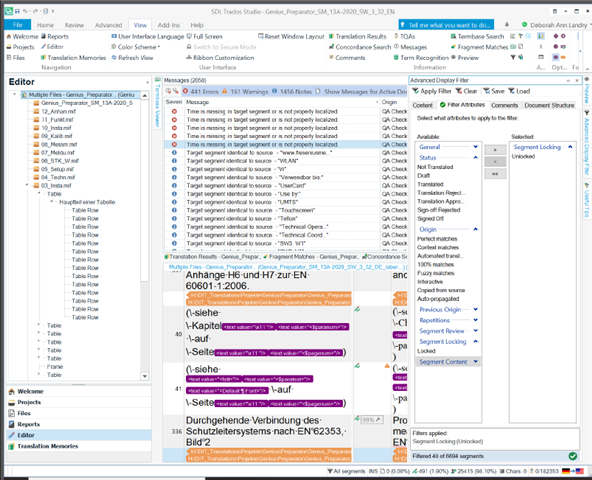
Task: Open the Color Scheme dropdown
Action: (136, 47)
